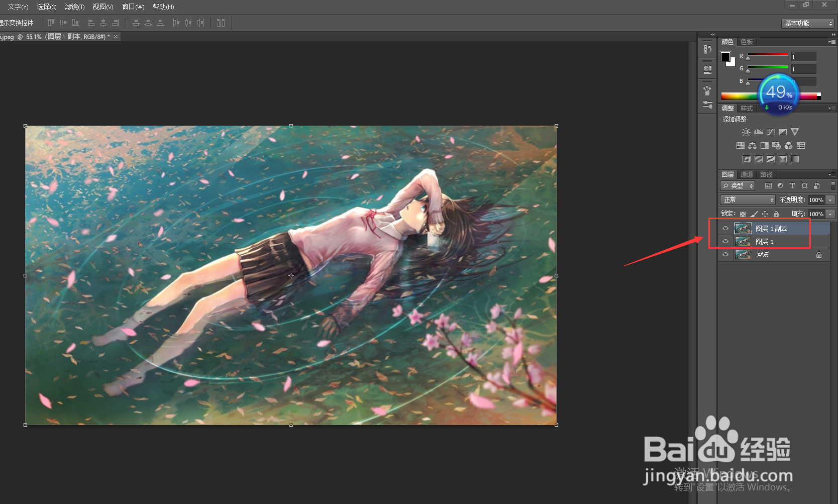Add a Selective Color adjustment
The width and height of the screenshot is (838, 504).
click(783, 159)
